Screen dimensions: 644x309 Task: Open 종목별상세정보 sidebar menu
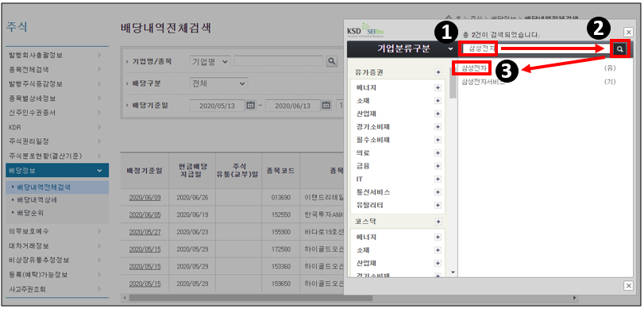[x=57, y=98]
